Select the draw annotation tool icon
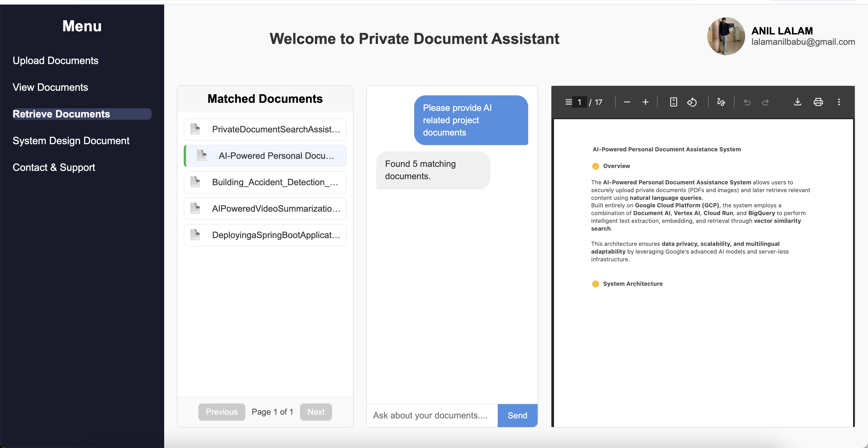Image resolution: width=868 pixels, height=448 pixels. tap(721, 102)
